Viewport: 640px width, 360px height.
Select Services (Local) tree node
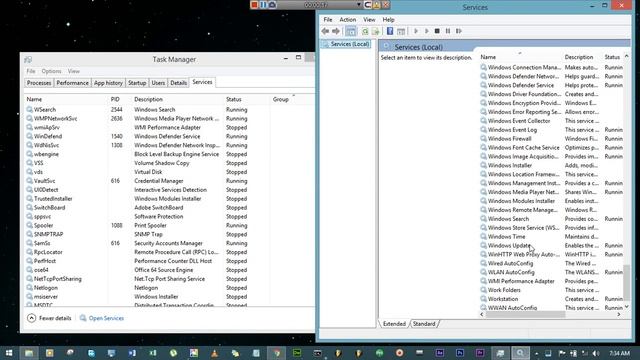click(x=350, y=44)
